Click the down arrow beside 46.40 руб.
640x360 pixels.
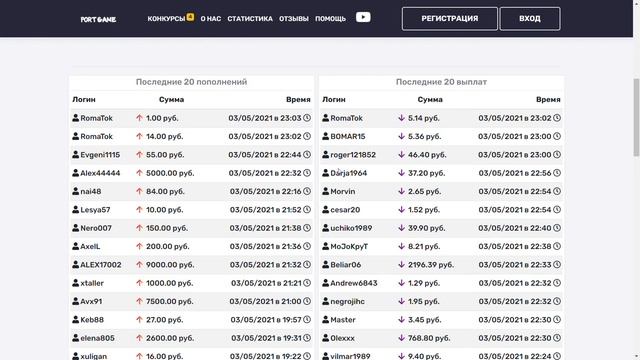pos(401,154)
